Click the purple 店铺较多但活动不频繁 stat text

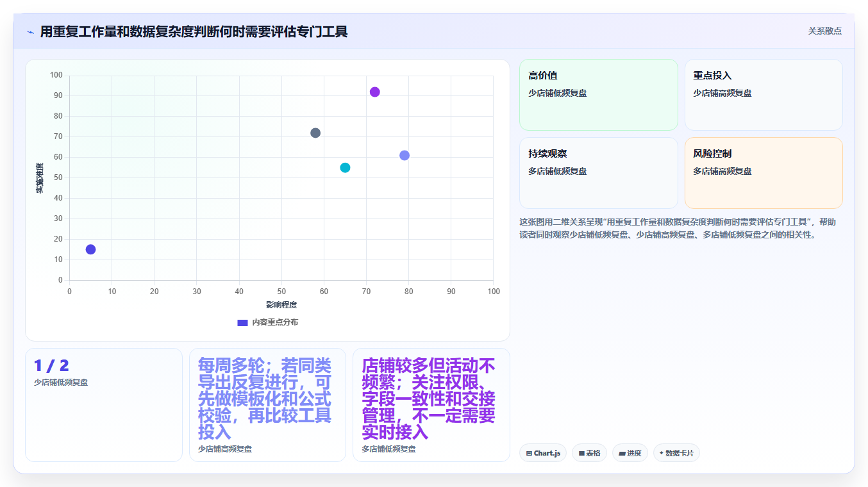pos(429,399)
